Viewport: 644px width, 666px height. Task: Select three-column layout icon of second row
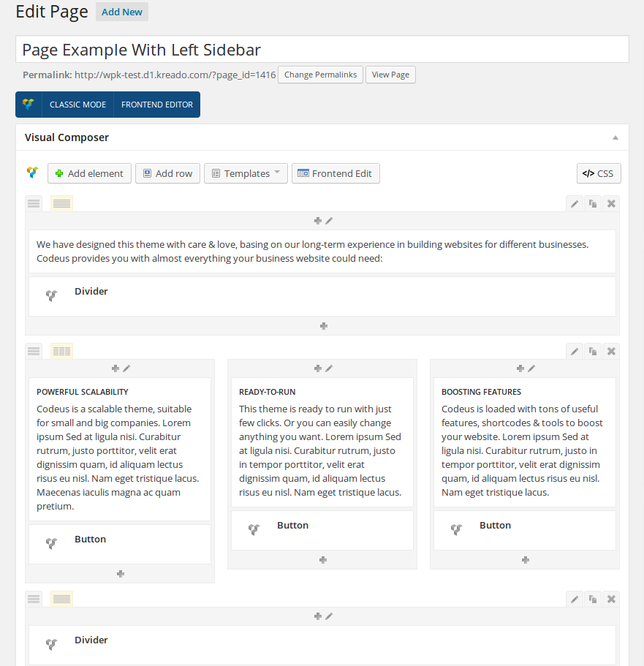tap(62, 351)
